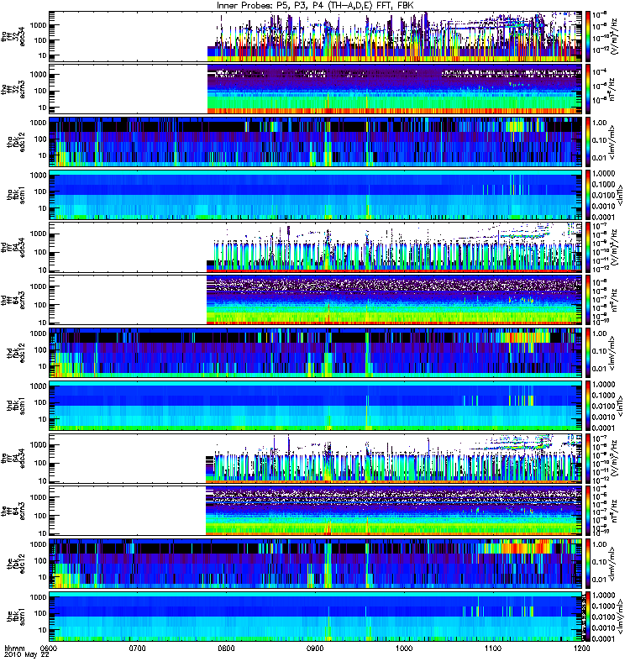
Task: Select the color bar beside tha fbk scm1 panel
Action: point(588,195)
